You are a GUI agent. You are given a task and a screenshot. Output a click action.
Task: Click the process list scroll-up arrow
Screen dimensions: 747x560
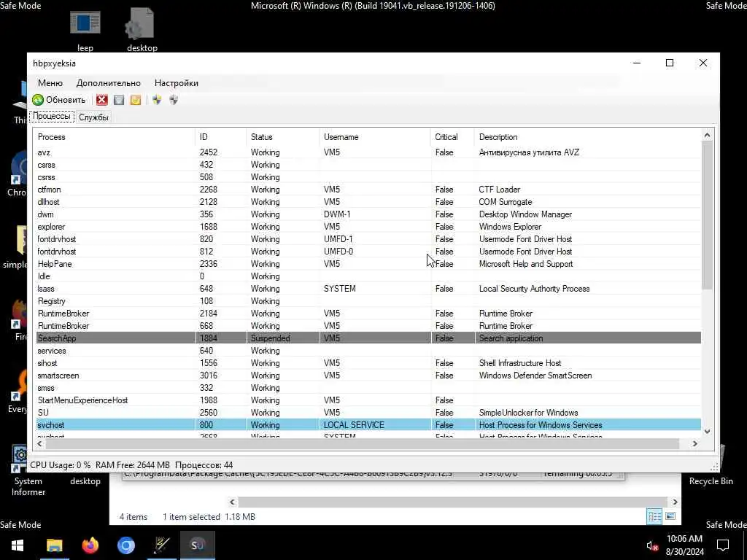(707, 136)
